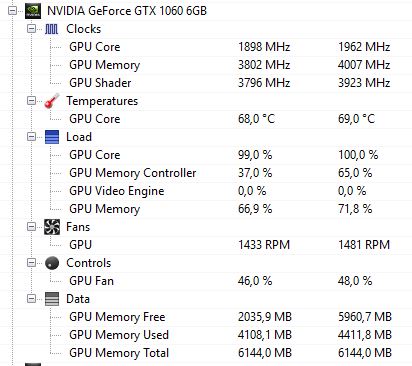Click the Fans icon
Screen dimensions: 412x366
point(52,227)
